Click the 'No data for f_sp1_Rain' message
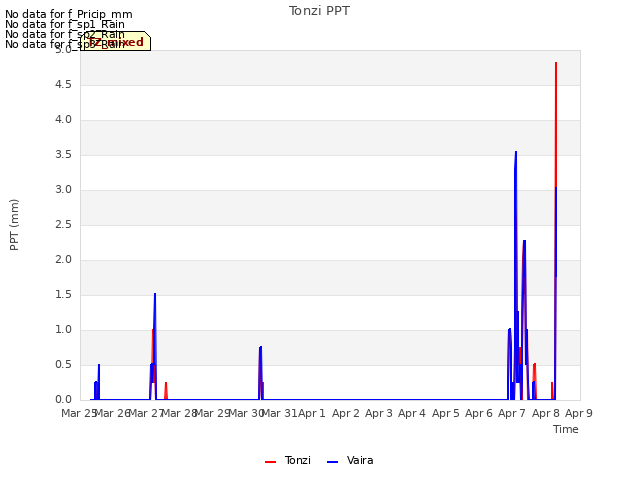 click(x=65, y=24)
